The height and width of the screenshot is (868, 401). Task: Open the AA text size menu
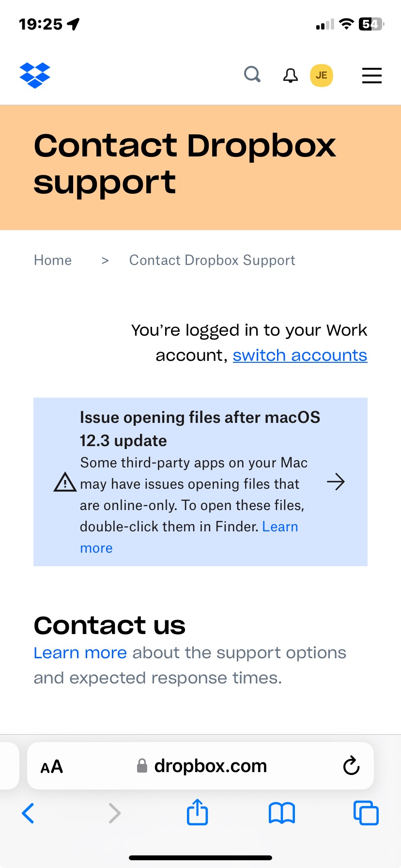tap(51, 766)
